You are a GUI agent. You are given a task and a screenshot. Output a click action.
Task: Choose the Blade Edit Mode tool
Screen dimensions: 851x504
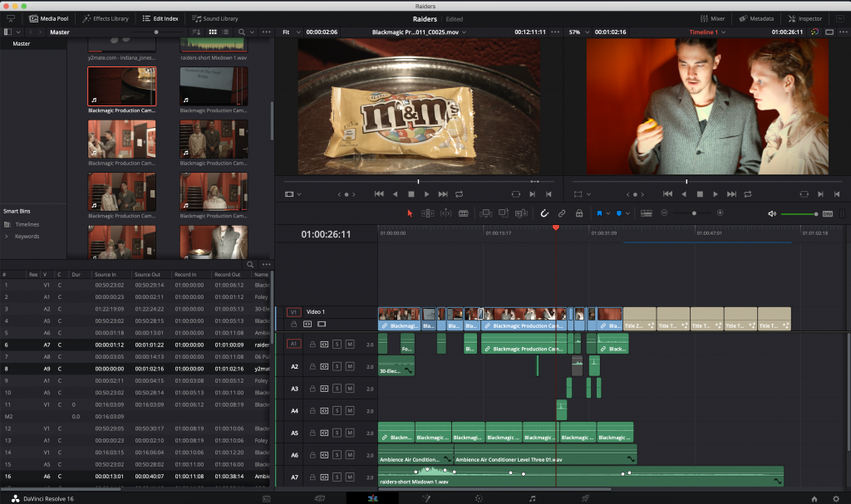tap(464, 213)
